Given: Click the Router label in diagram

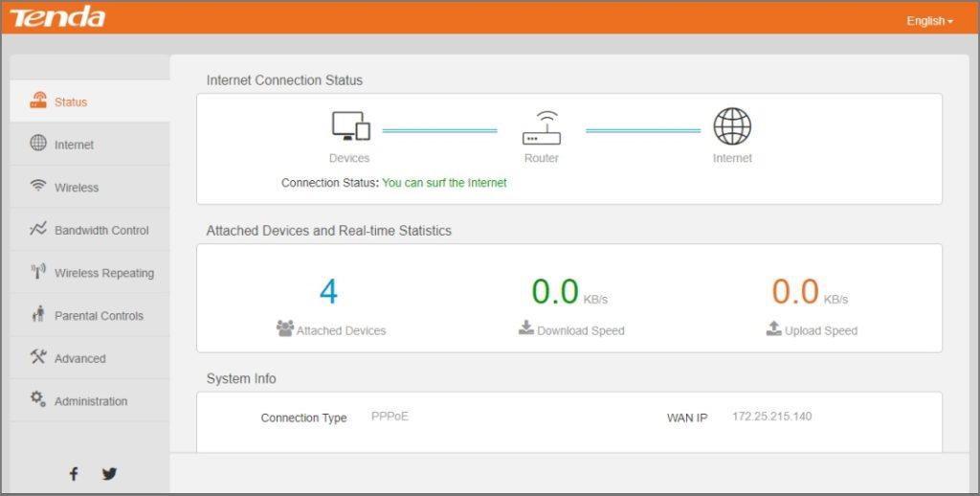Looking at the screenshot, I should (x=542, y=158).
